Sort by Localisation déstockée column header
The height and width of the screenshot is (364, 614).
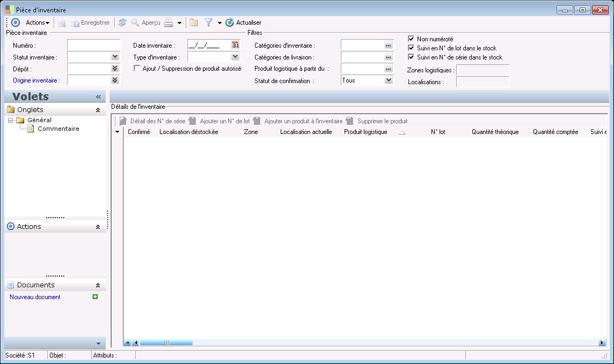tap(189, 132)
